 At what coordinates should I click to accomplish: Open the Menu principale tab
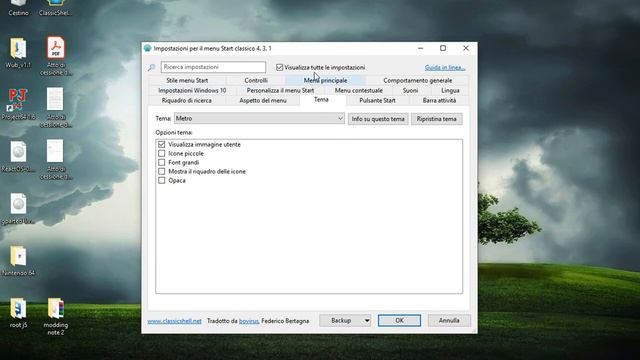(x=325, y=80)
